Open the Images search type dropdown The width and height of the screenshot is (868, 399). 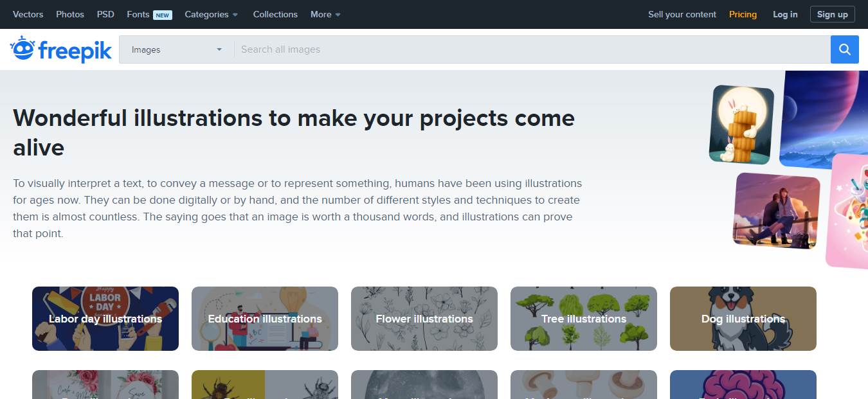pyautogui.click(x=176, y=49)
